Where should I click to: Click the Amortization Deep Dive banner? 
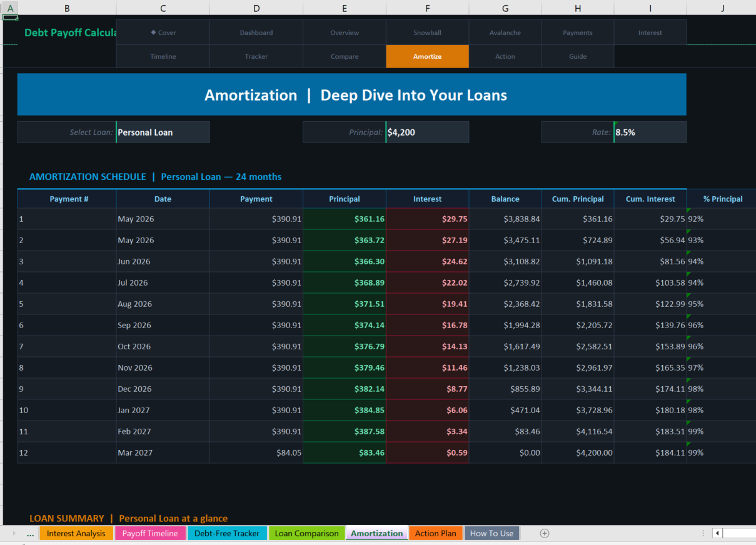(352, 95)
